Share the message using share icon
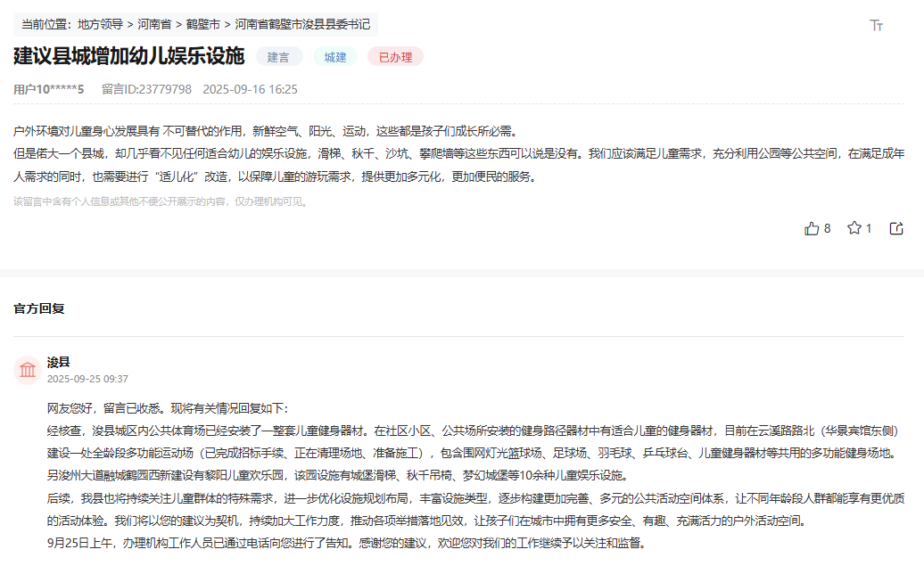Viewport: 924px width, 566px height. (x=895, y=228)
